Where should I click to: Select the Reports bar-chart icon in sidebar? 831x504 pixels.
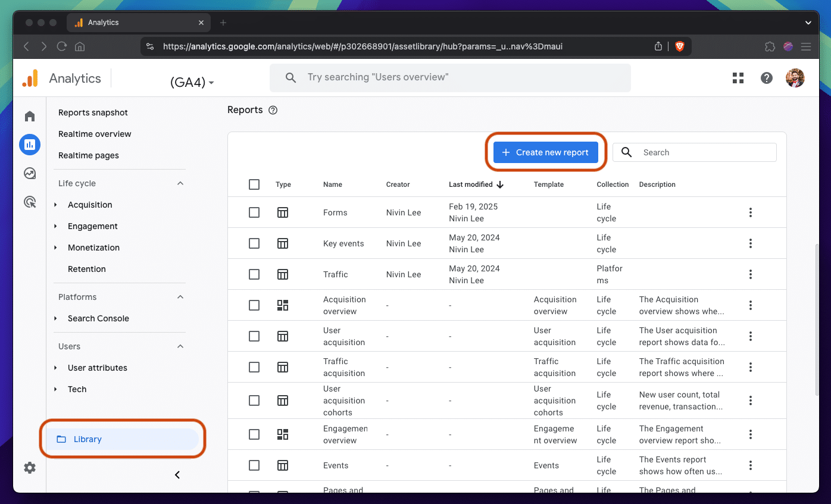30,145
